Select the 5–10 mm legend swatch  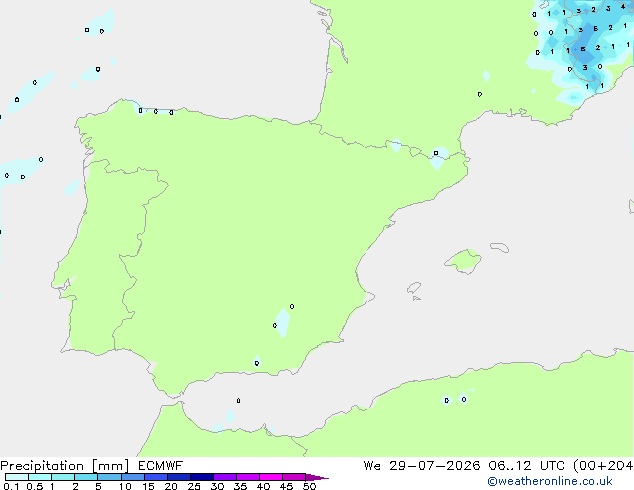click(x=109, y=477)
